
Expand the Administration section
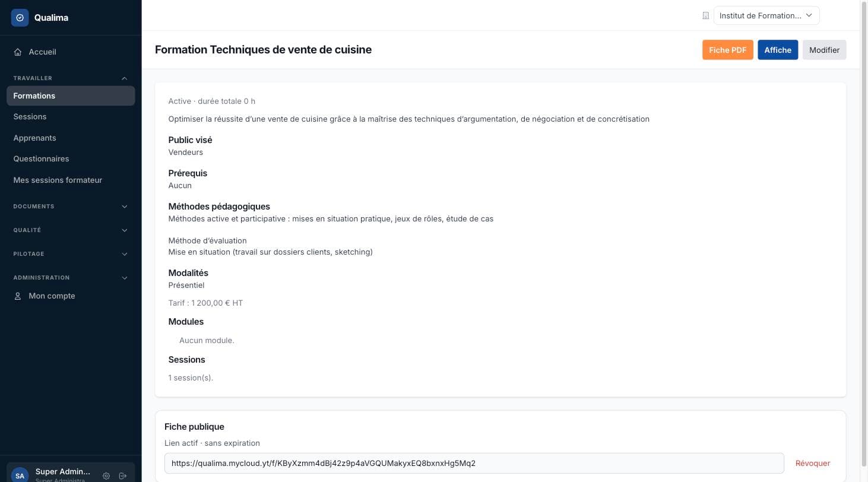71,278
